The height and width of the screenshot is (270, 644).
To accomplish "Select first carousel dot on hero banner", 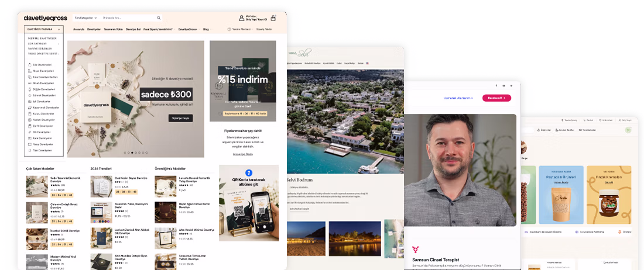I will coord(125,153).
